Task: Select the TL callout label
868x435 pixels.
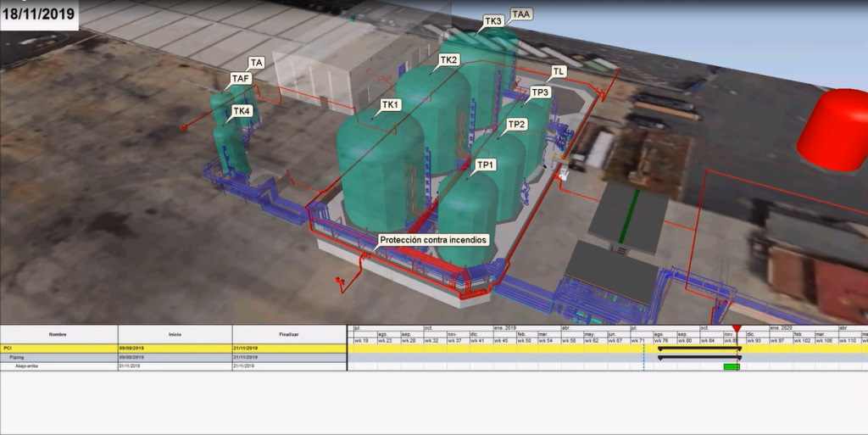Action: coord(559,72)
